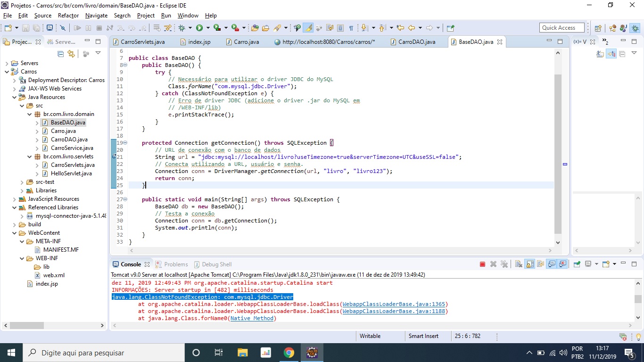This screenshot has height=362, width=644.
Task: Click the editor vertical scrollbar thumb
Action: pos(558,154)
